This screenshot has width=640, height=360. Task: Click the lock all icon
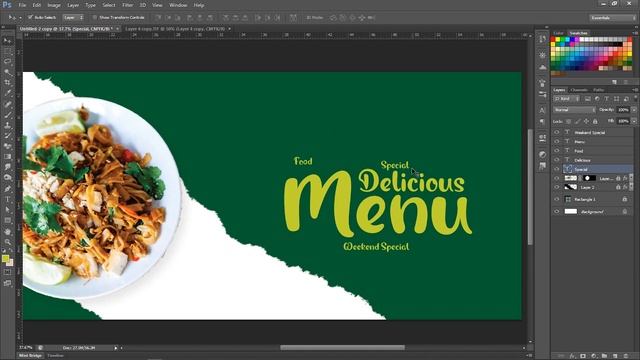[595, 121]
